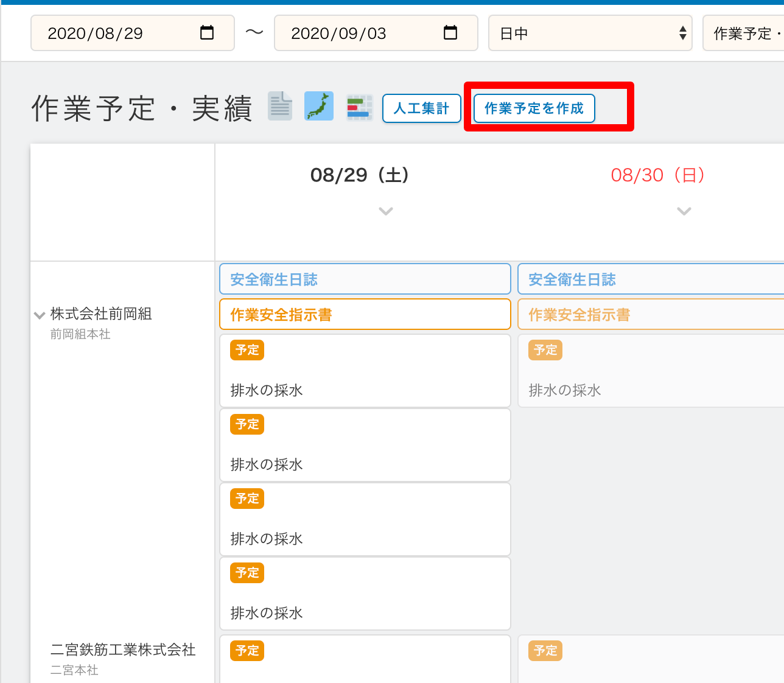Select the second 排水の採水 card on 08/29
This screenshot has width=784, height=683.
[365, 446]
